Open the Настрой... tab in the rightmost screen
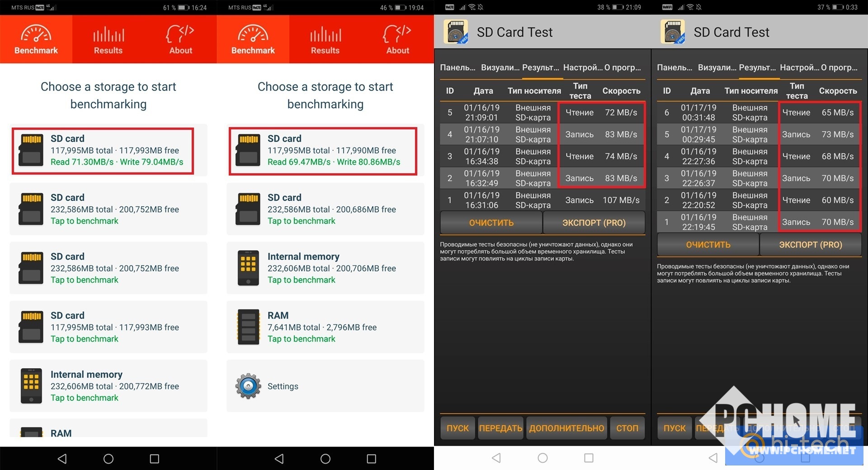868x470 pixels. (799, 67)
